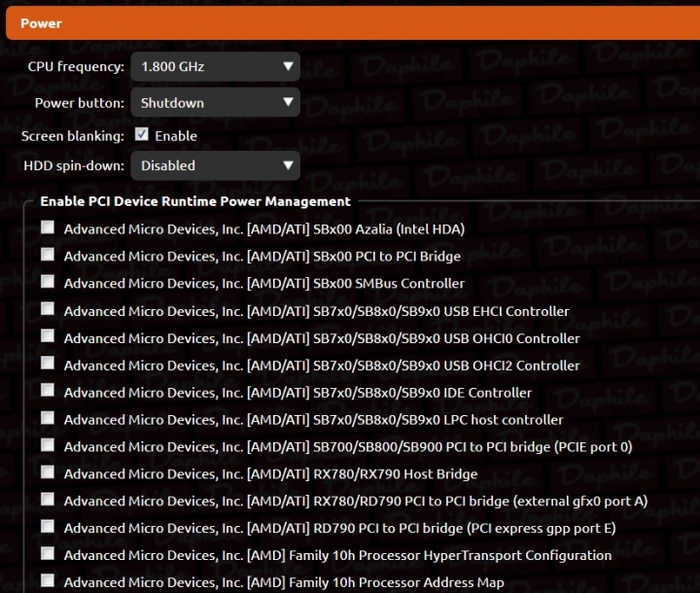
Task: Click the 'CPU frequency:' label
Action: [76, 66]
